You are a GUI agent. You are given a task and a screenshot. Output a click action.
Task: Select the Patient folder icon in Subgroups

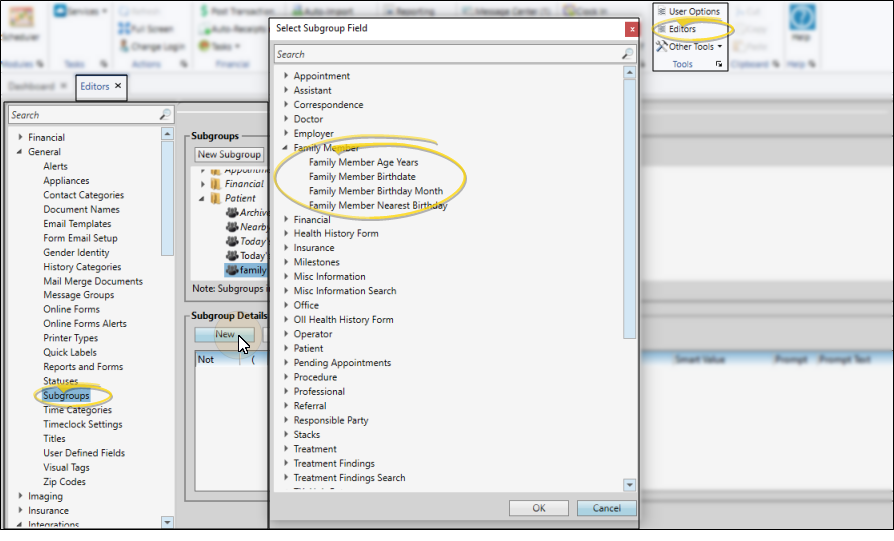[215, 198]
